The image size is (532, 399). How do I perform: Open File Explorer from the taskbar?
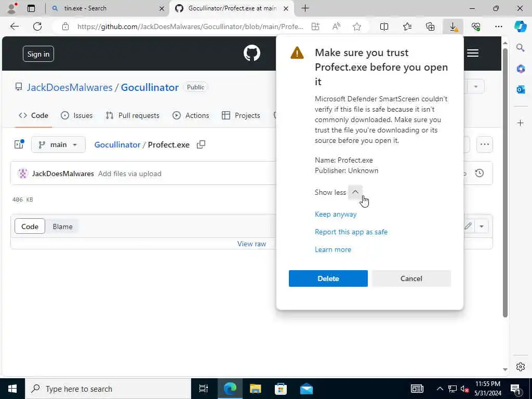pyautogui.click(x=255, y=389)
